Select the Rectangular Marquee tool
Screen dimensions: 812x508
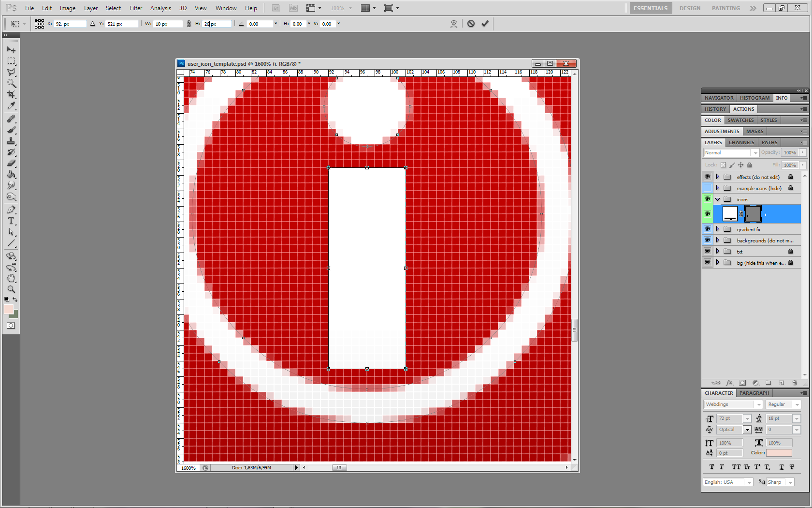[x=11, y=61]
